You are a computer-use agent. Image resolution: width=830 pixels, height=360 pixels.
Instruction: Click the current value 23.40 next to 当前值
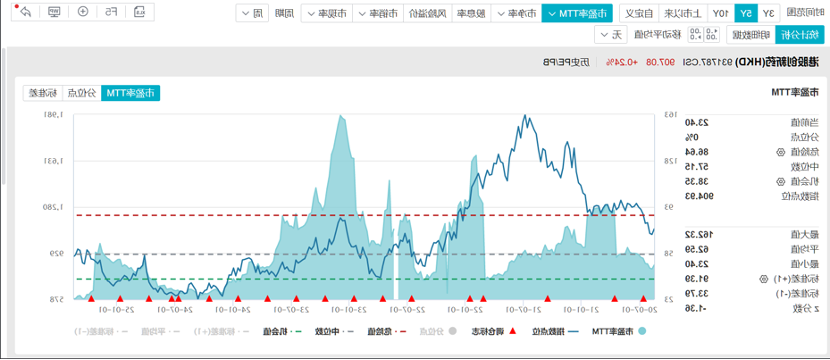tap(698, 122)
